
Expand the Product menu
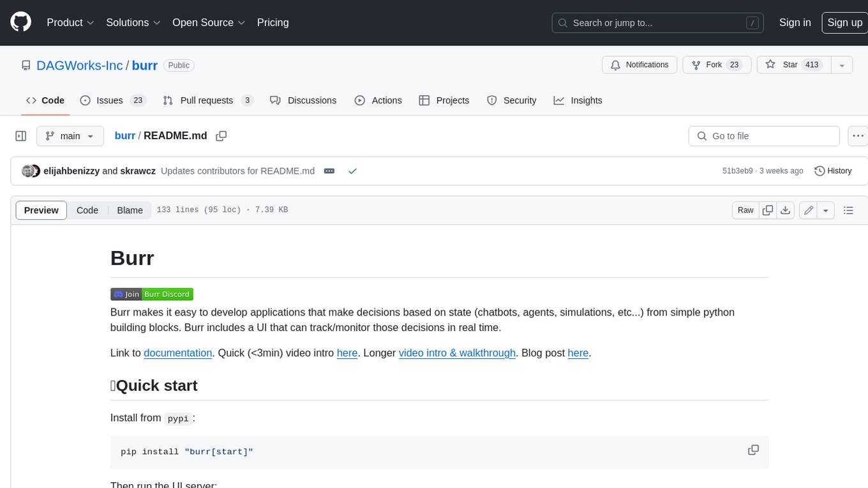(70, 22)
